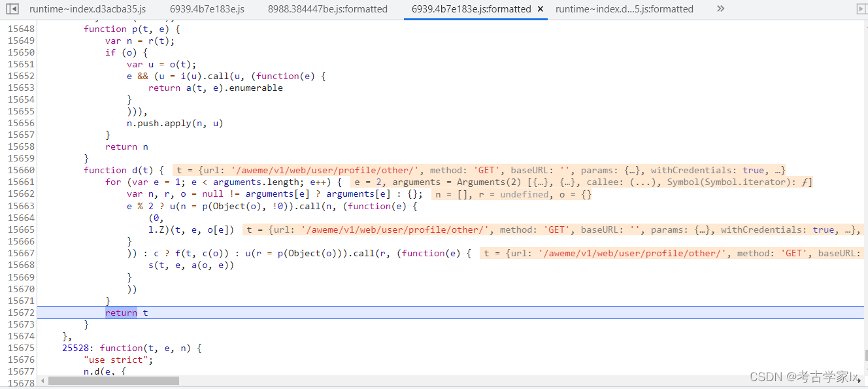
Task: Click '"use strict";' string on line 15676
Action: point(118,360)
